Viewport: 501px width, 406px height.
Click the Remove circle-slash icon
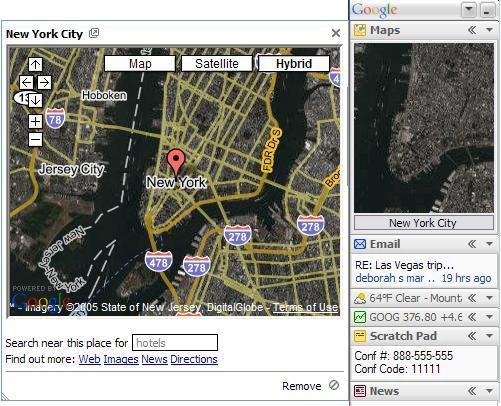[334, 385]
